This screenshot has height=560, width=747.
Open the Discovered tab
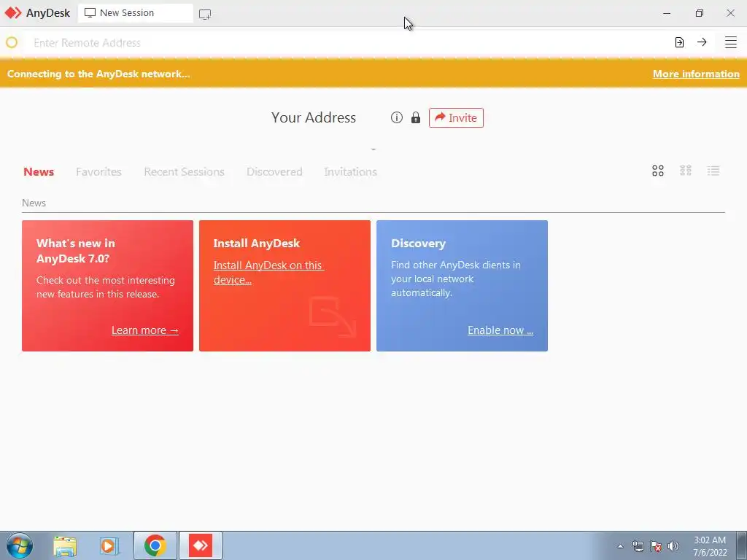[274, 171]
